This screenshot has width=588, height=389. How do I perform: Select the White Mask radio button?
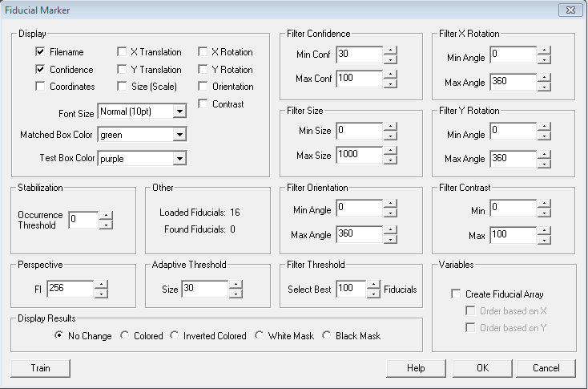pyautogui.click(x=259, y=336)
